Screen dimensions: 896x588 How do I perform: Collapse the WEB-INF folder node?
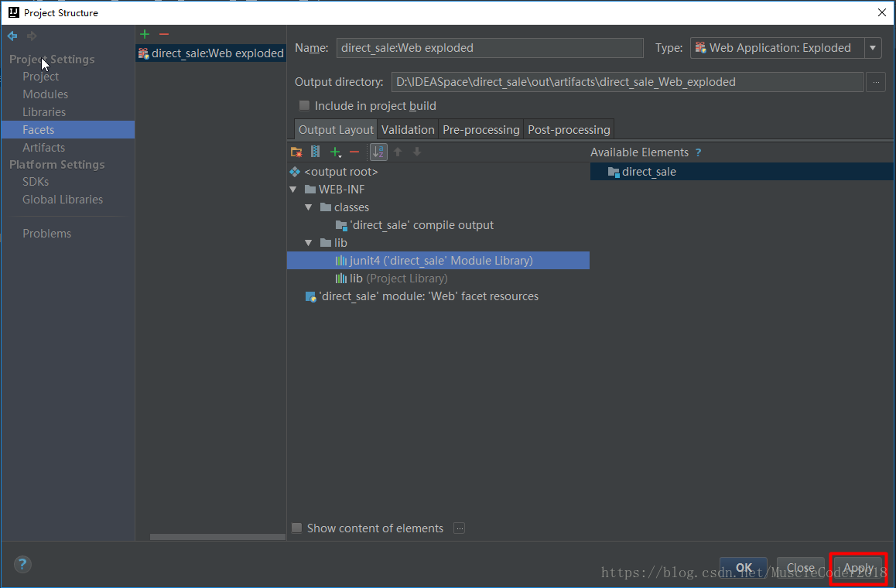tap(293, 189)
